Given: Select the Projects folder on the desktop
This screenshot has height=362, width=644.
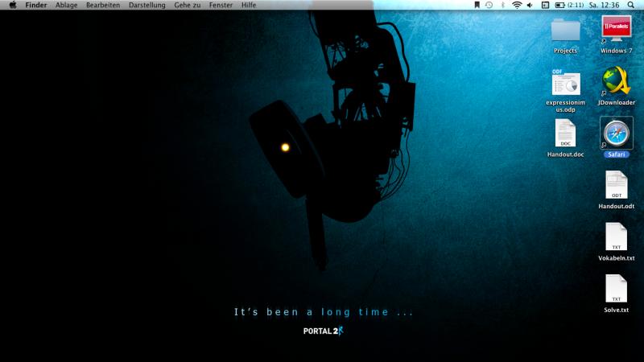Looking at the screenshot, I should click(565, 31).
